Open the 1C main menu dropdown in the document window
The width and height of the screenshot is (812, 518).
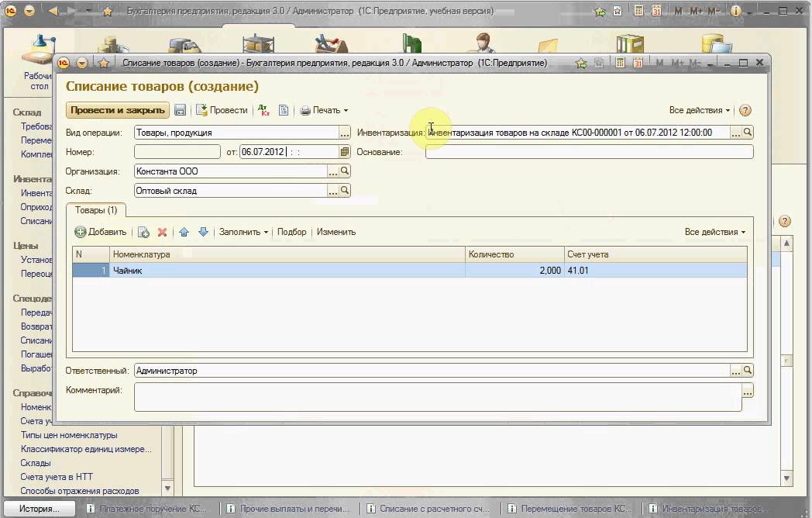82,63
